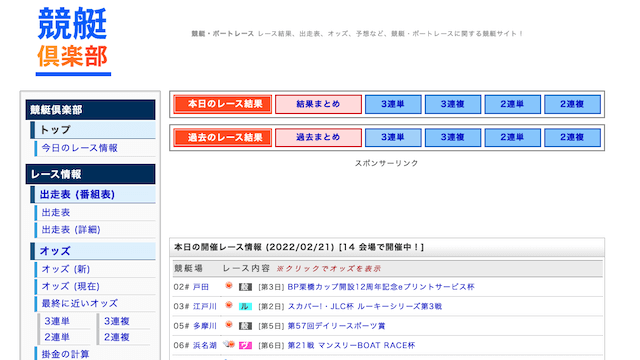Click the grade badge in 多摩川 row
The width and height of the screenshot is (640, 360).
(x=245, y=326)
